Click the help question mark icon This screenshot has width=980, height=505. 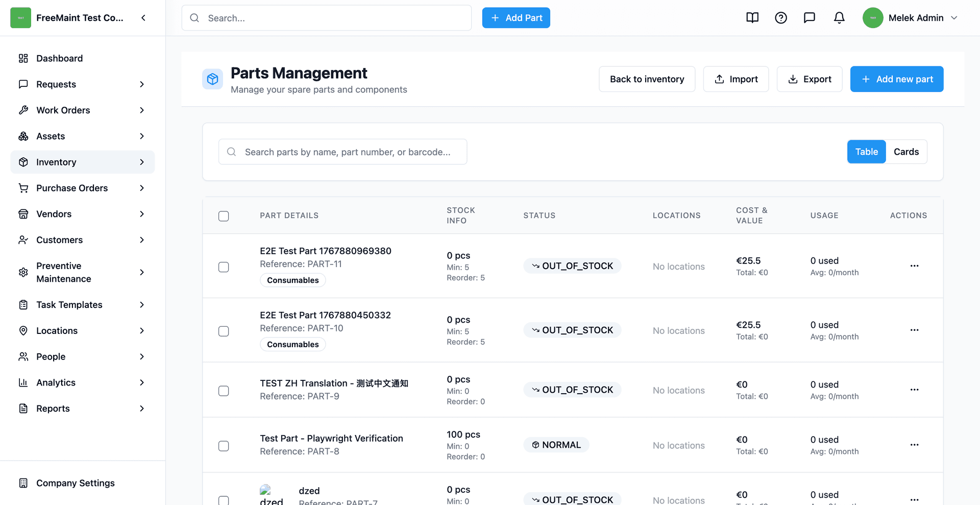tap(781, 18)
